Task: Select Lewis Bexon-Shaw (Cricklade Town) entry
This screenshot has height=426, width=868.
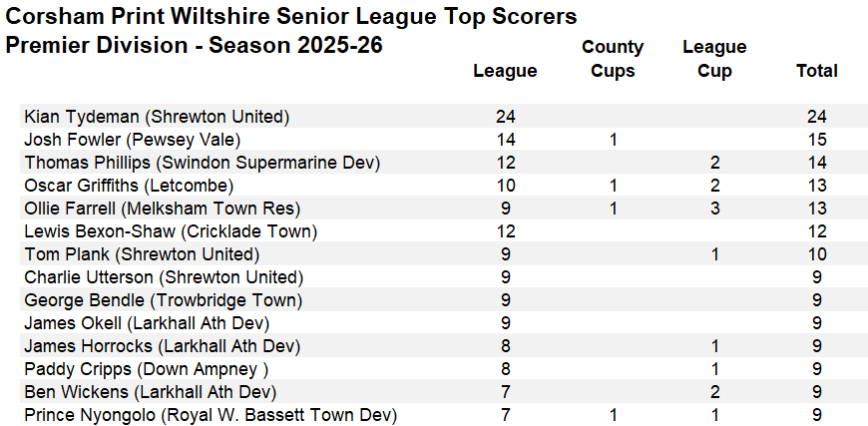Action: point(170,231)
